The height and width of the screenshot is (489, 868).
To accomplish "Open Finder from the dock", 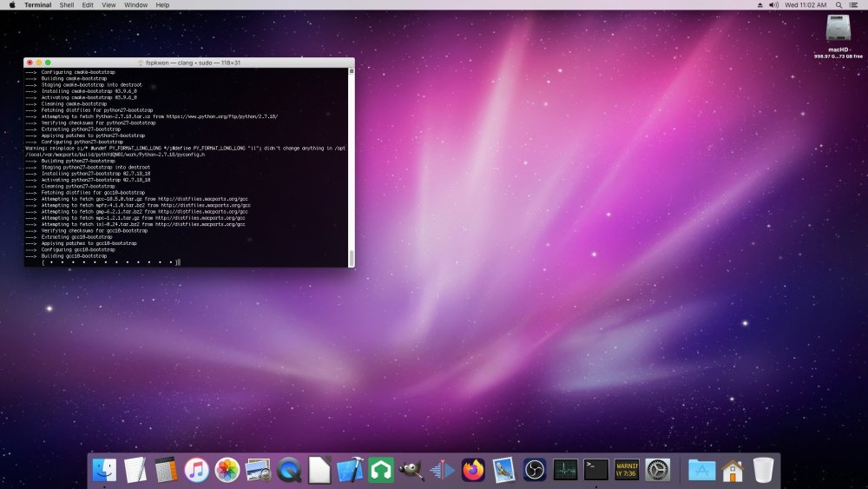I will point(104,470).
